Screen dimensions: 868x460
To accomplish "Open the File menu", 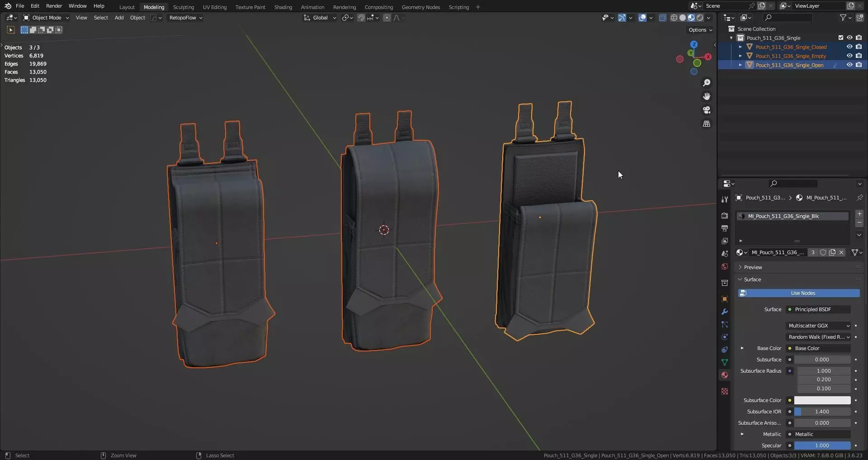I will [x=20, y=6].
